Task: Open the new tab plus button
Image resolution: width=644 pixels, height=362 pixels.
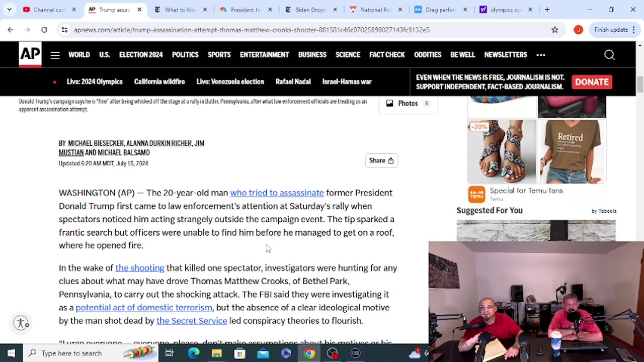Action: pos(547,10)
